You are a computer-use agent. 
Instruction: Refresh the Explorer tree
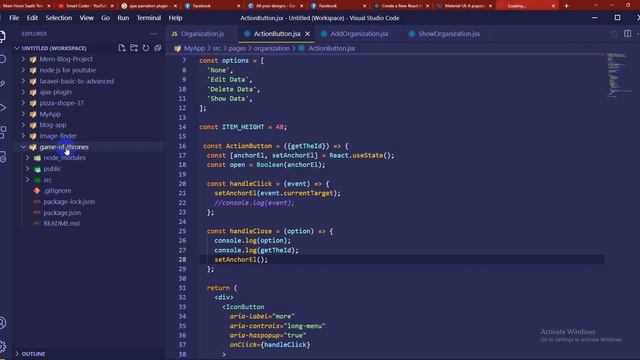point(146,48)
